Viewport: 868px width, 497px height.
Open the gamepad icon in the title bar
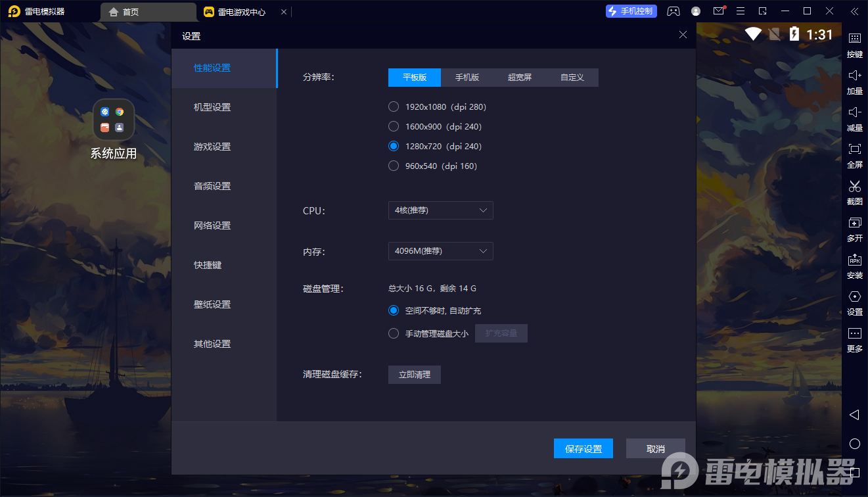[x=674, y=11]
